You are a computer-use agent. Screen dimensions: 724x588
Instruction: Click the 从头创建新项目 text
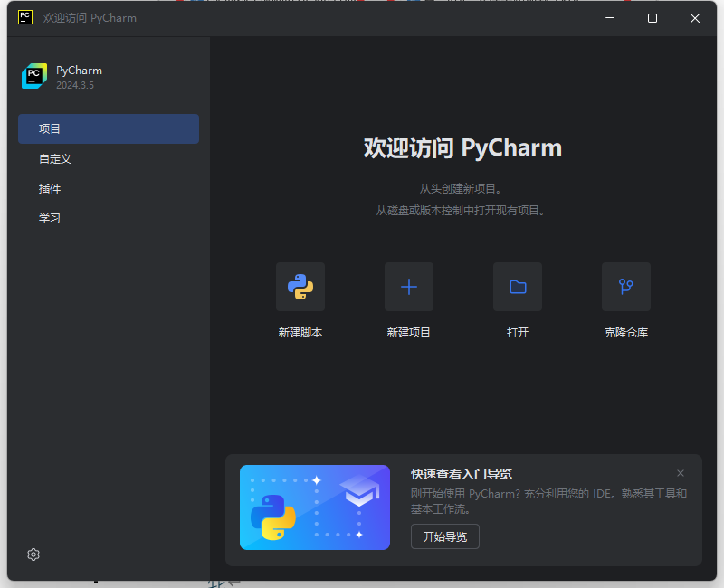coord(461,189)
